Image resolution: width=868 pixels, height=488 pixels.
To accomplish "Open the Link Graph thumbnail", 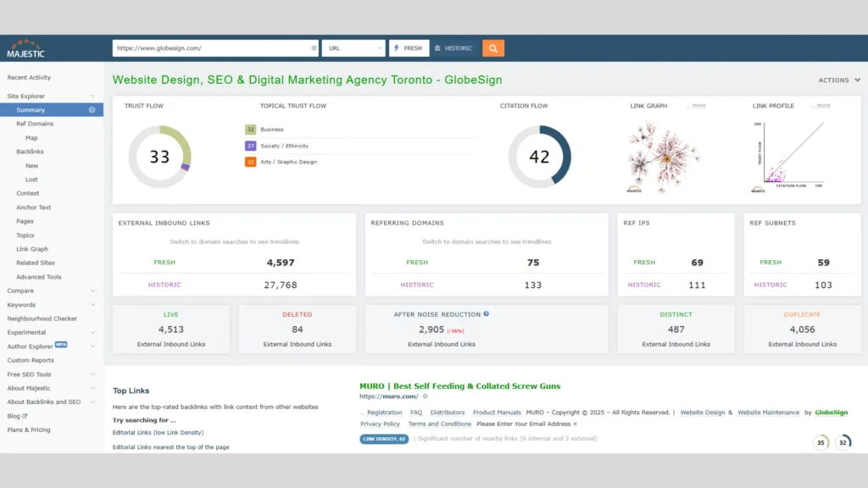I will (x=663, y=158).
